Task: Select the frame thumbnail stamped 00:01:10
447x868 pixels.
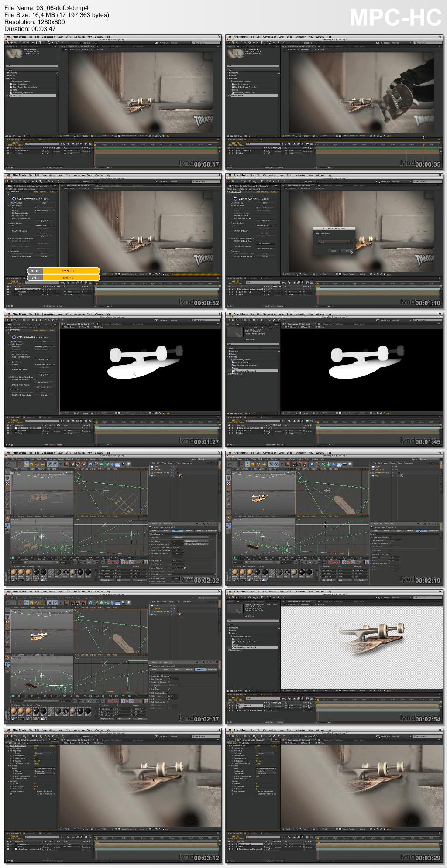Action: (334, 240)
